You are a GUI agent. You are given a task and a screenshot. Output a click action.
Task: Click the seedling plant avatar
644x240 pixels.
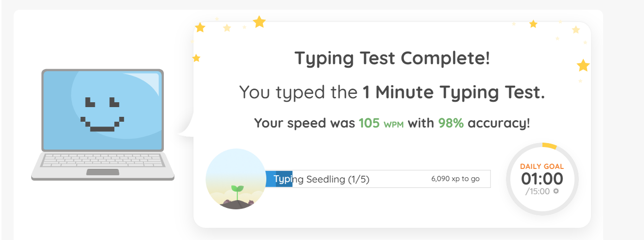click(x=236, y=179)
